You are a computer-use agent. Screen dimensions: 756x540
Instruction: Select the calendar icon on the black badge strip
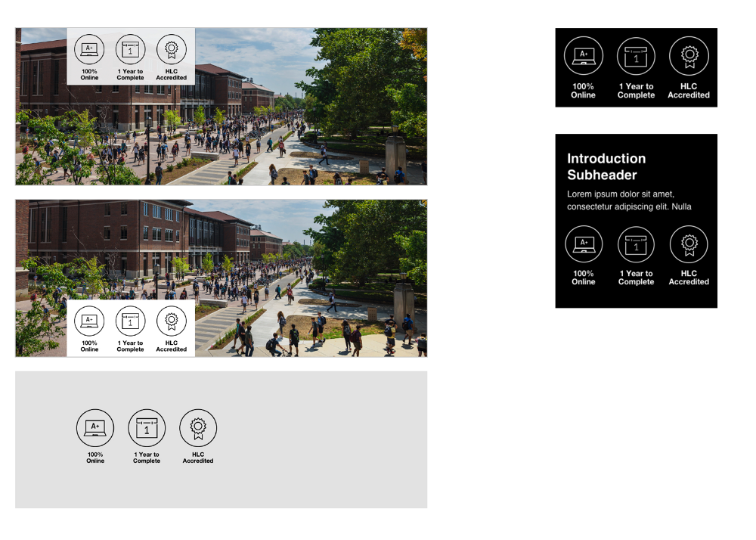click(636, 54)
